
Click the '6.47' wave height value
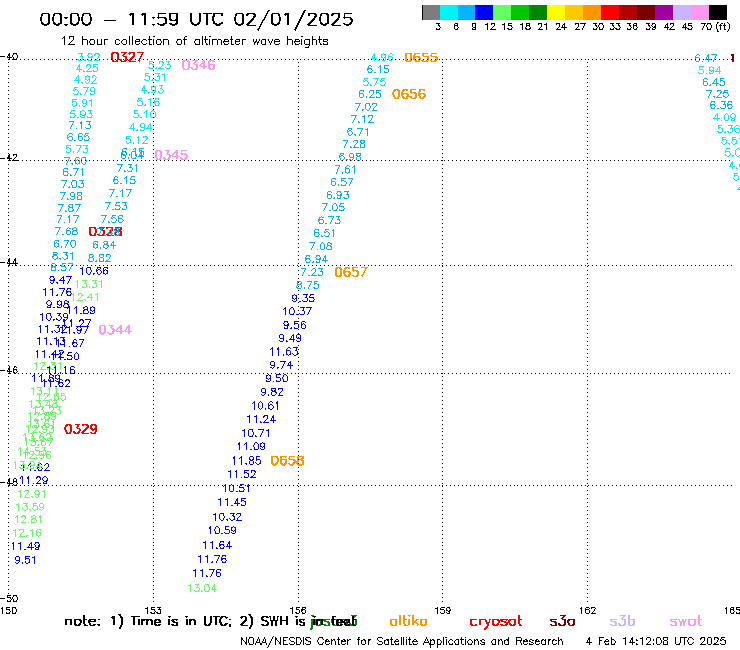tap(706, 58)
